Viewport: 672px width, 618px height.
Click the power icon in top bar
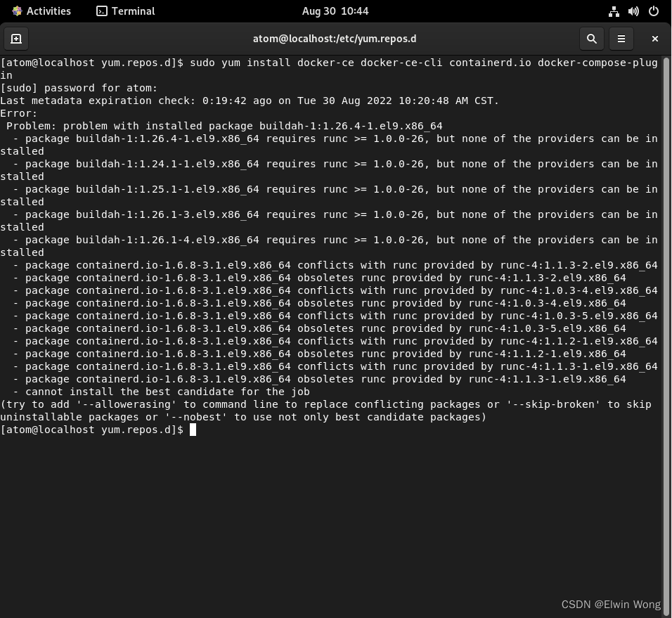pyautogui.click(x=653, y=11)
